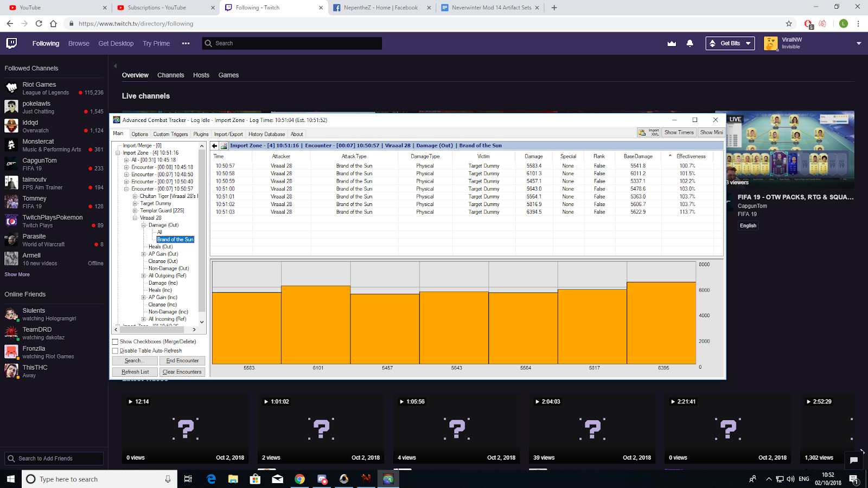The width and height of the screenshot is (868, 488).
Task: Collapse the Damage (Out) tree node
Action: [x=144, y=225]
